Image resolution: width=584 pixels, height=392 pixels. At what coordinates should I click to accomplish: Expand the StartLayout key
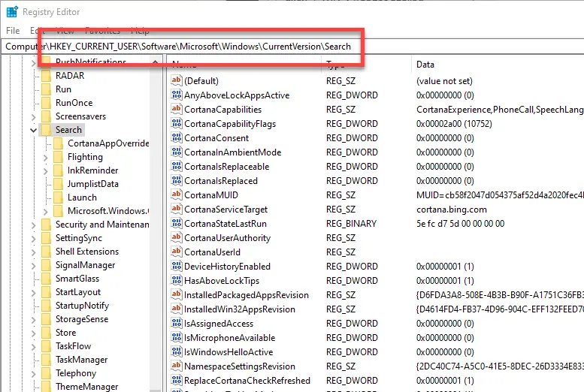[x=34, y=293]
